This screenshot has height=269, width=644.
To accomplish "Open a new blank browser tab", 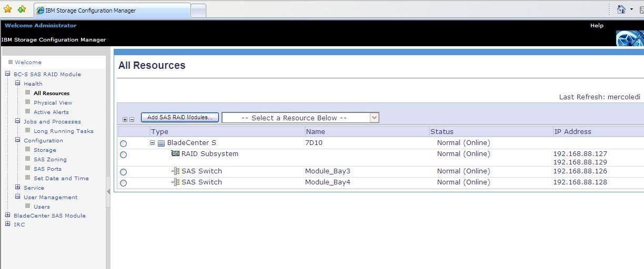I will [x=198, y=11].
